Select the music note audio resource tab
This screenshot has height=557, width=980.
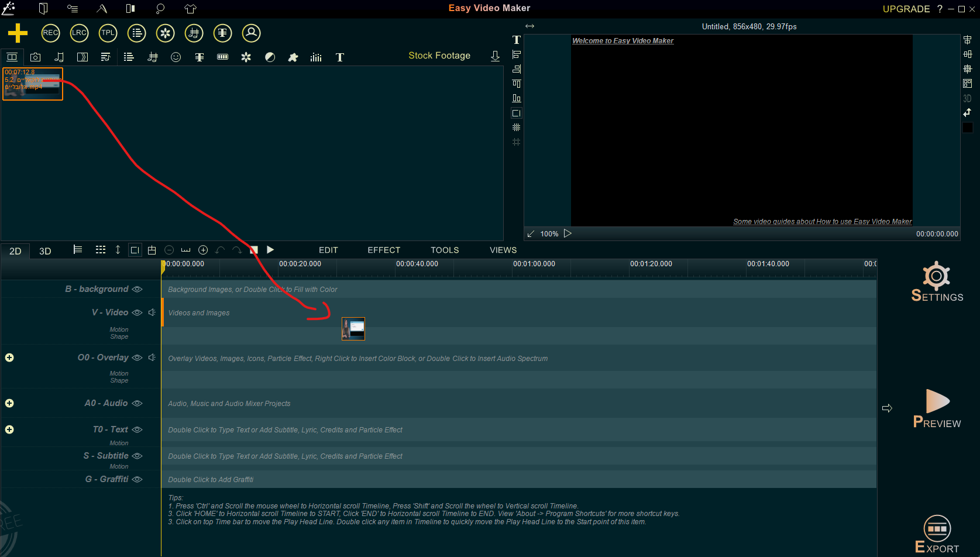point(59,57)
